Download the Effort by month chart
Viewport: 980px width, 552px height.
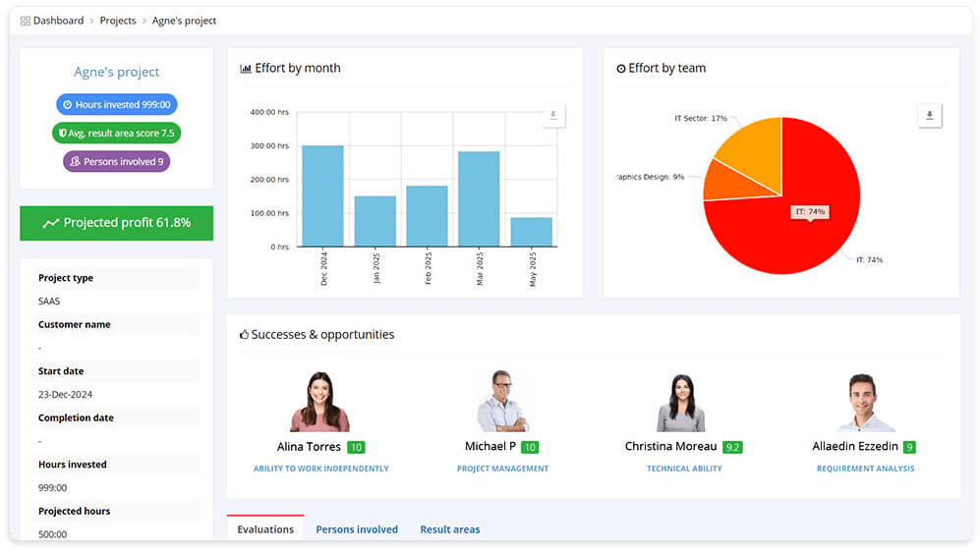click(x=552, y=116)
